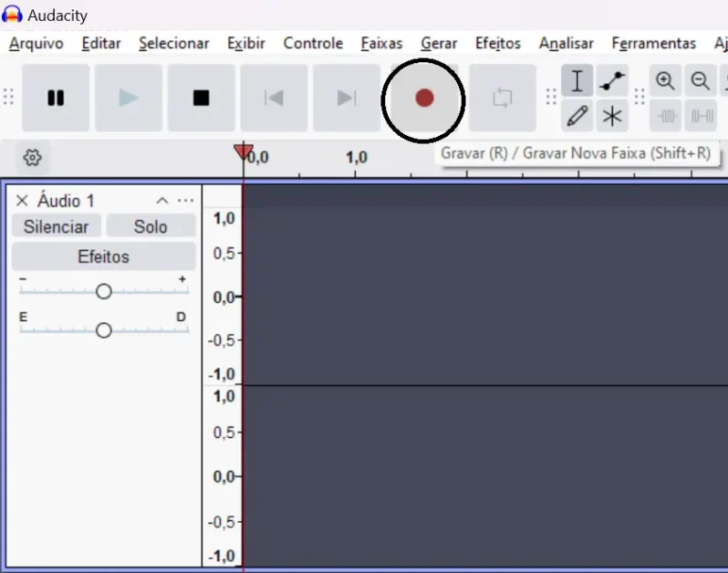Click the lower channel vertical scale
Image resolution: width=728 pixels, height=573 pixels.
tap(223, 476)
